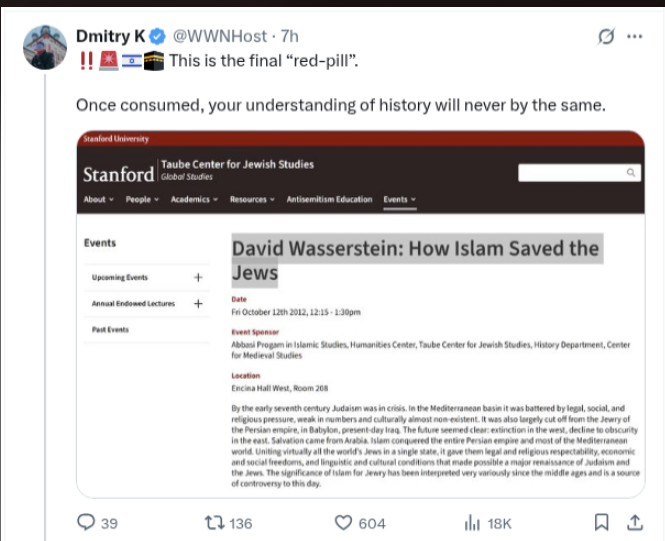Click the Stanford search magnifier icon
The image size is (665, 541).
tap(631, 173)
